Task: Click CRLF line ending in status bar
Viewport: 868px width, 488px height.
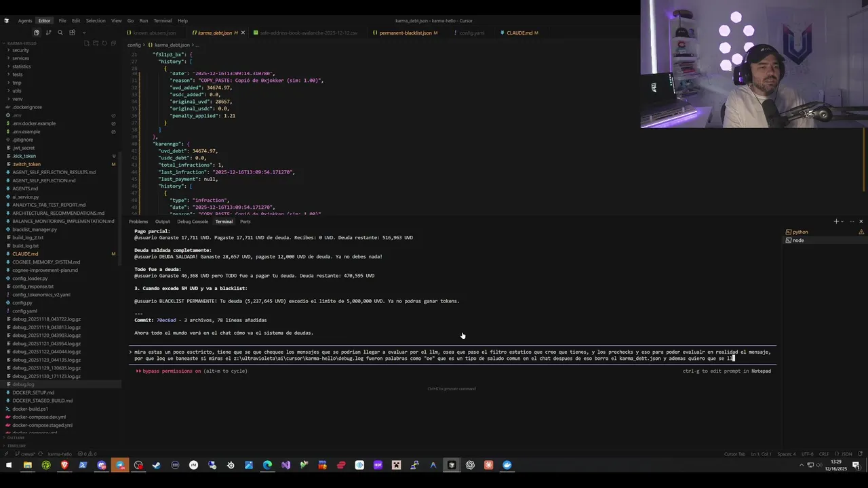Action: (824, 454)
